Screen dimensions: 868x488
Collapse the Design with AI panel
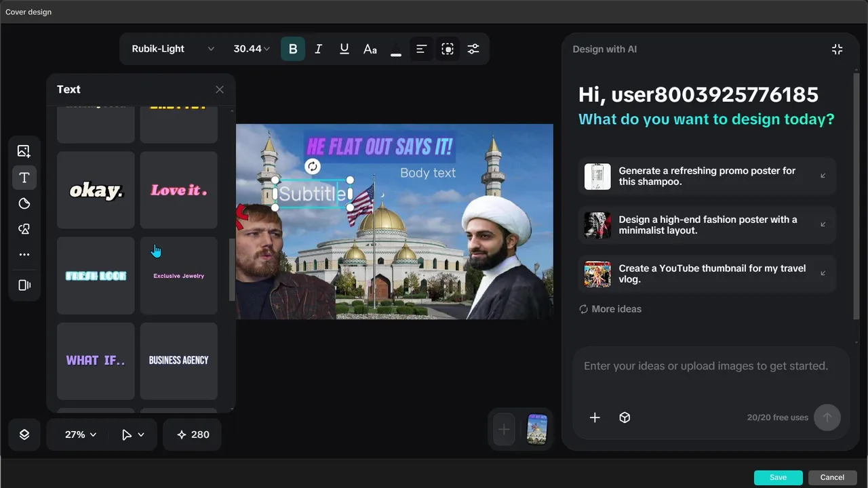tap(837, 49)
